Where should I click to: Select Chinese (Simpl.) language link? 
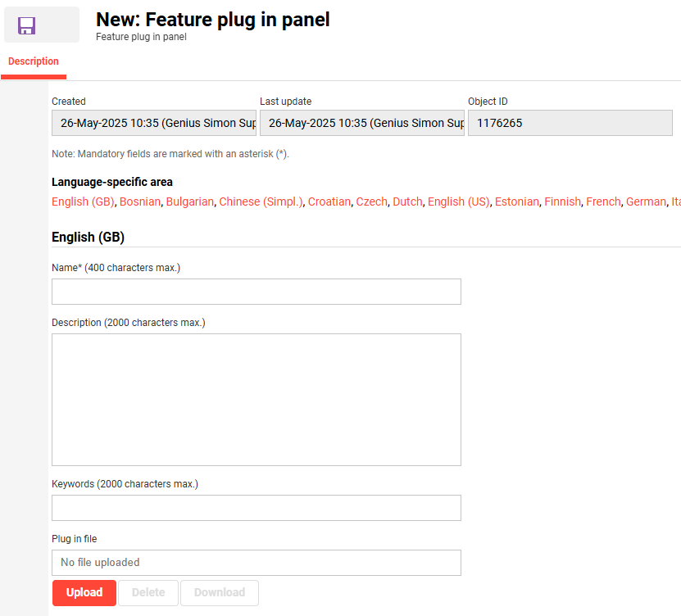point(261,202)
